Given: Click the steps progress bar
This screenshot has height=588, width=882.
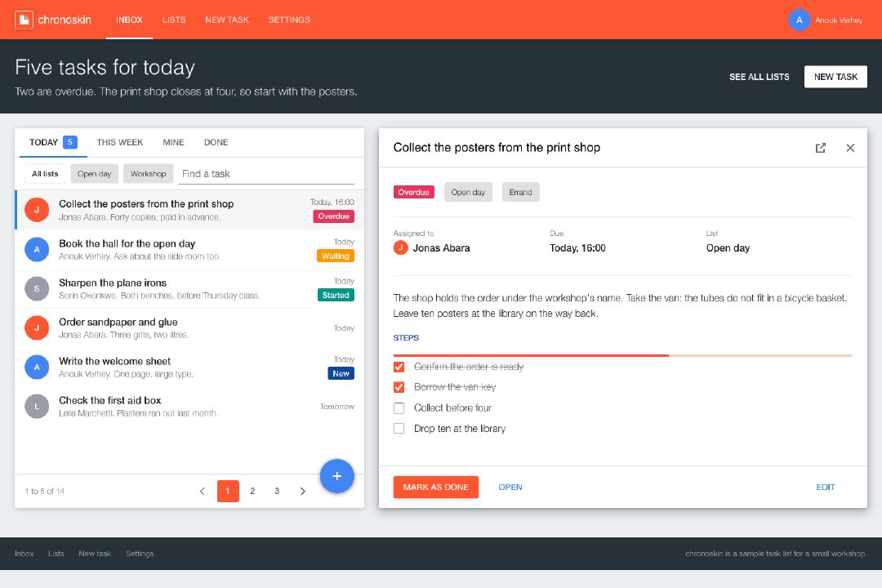Looking at the screenshot, I should pos(622,355).
